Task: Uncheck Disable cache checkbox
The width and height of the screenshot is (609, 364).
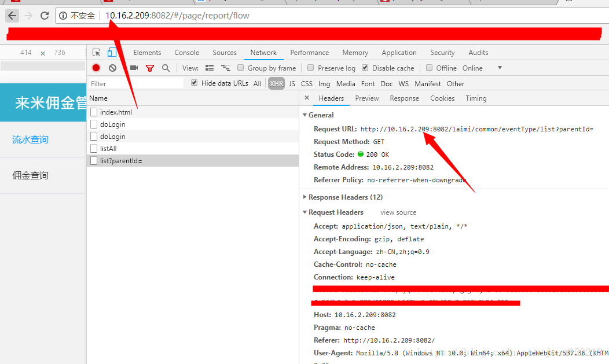Action: click(365, 68)
